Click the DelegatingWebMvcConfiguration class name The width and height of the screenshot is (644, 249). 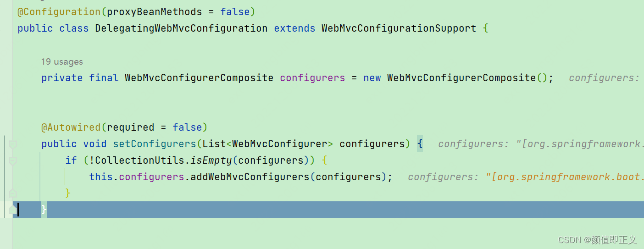pyautogui.click(x=181, y=28)
